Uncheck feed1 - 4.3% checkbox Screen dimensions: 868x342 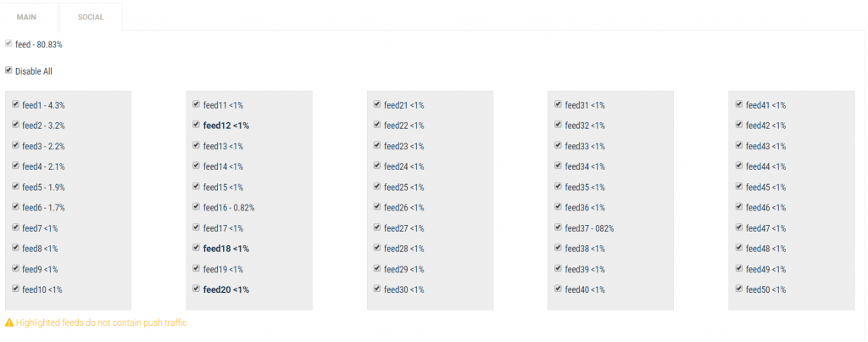pyautogui.click(x=16, y=104)
